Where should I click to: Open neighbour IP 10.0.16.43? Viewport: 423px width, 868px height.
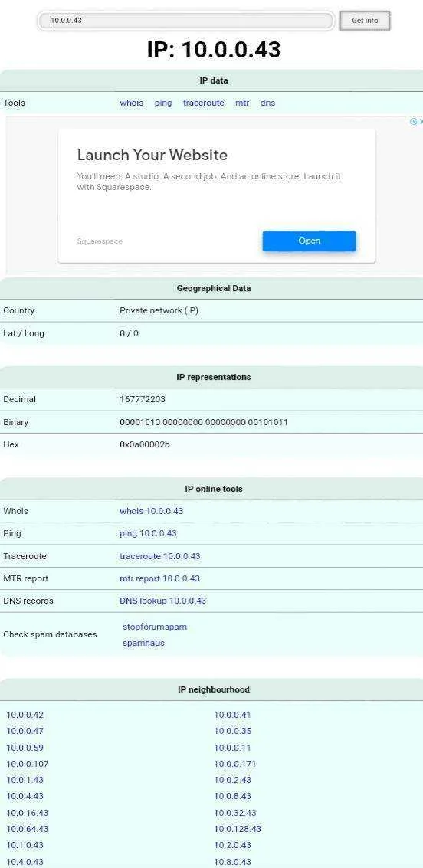pyautogui.click(x=27, y=813)
